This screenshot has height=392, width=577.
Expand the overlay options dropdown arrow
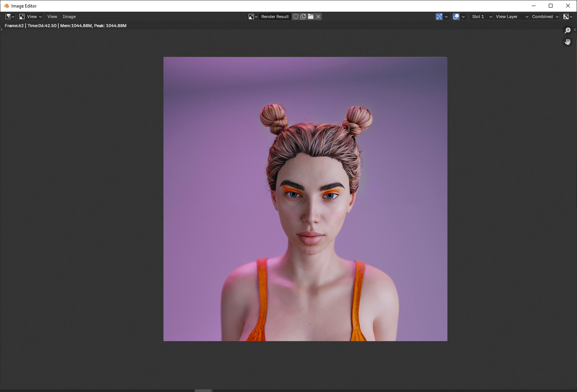click(463, 17)
